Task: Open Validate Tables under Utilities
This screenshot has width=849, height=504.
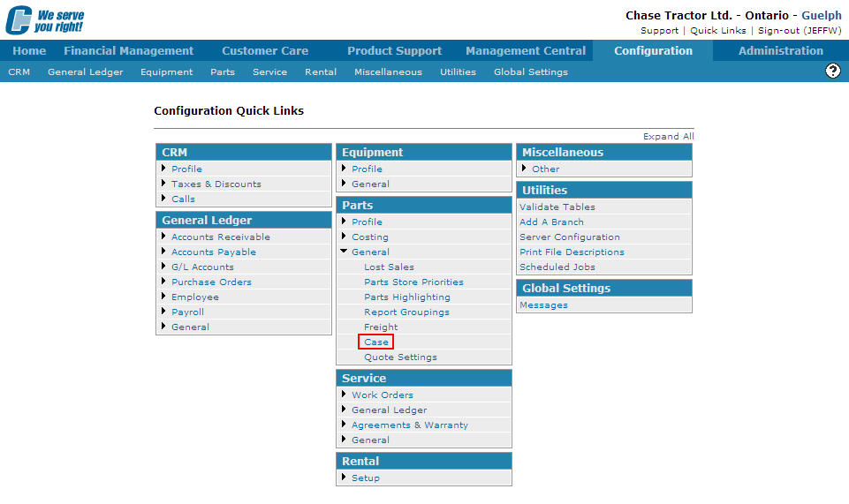Action: coord(557,207)
